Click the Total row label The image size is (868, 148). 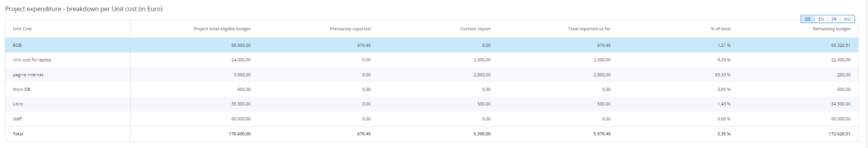coord(18,134)
